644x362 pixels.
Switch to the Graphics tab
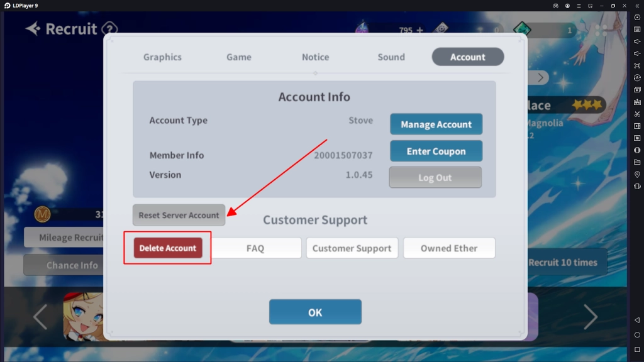pyautogui.click(x=162, y=57)
